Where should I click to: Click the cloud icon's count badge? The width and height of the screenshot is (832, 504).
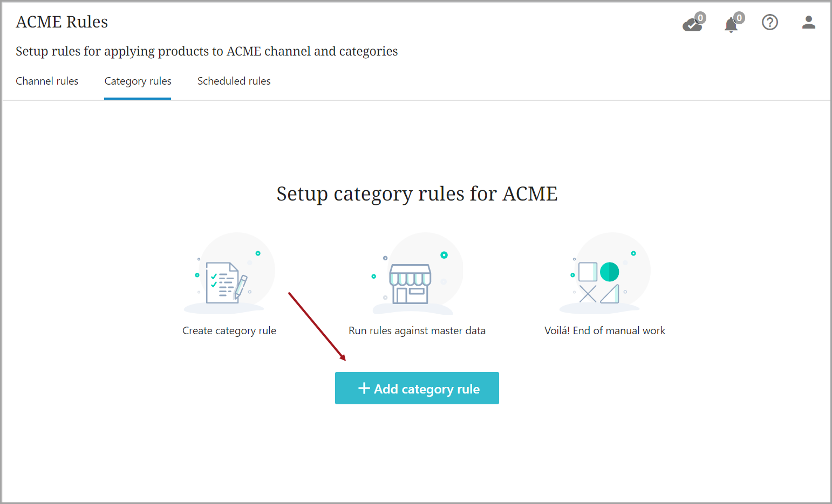point(700,18)
